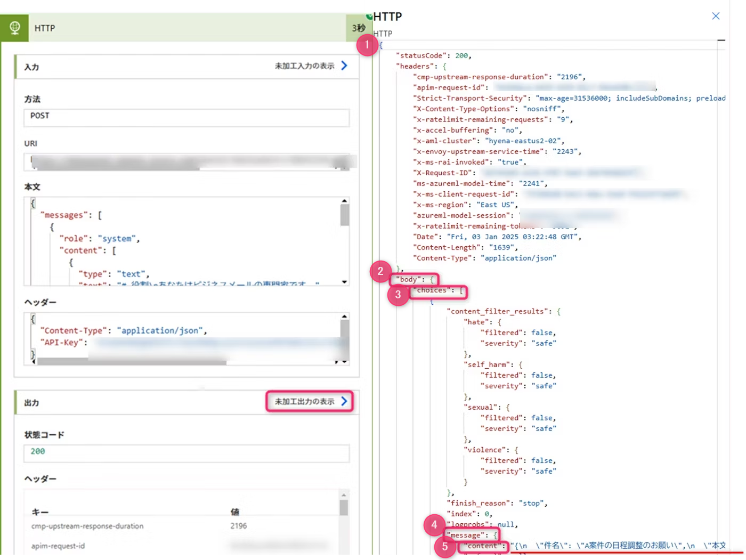Viewport: 746px width, 560px height.
Task: Collapse the HTTP action by clicking its header bar
Action: click(186, 28)
